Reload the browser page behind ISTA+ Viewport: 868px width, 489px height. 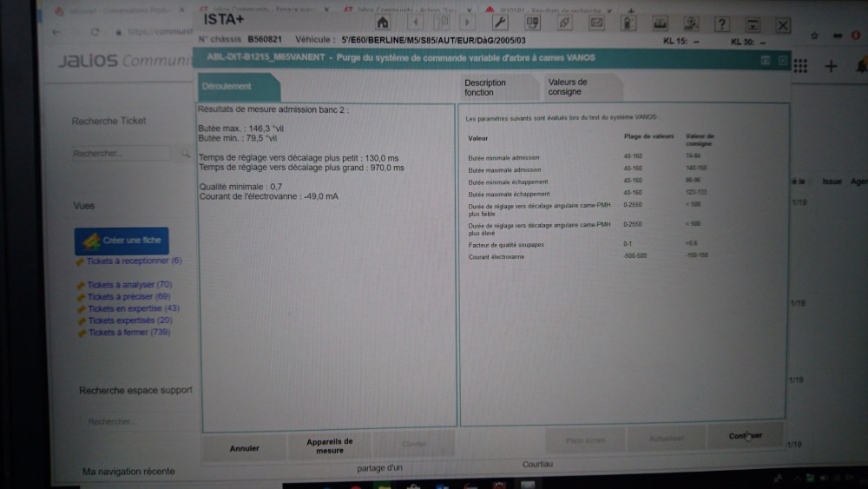pos(95,32)
